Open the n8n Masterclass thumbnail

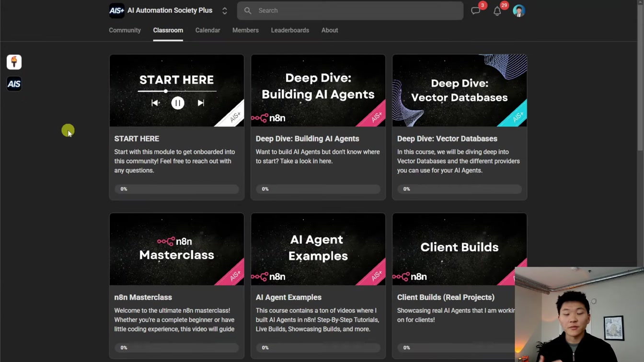click(x=177, y=249)
